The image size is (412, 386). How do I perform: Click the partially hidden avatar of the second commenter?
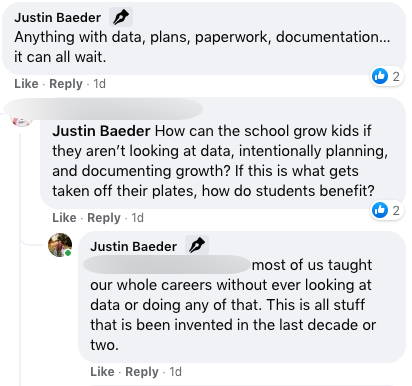coord(22,121)
